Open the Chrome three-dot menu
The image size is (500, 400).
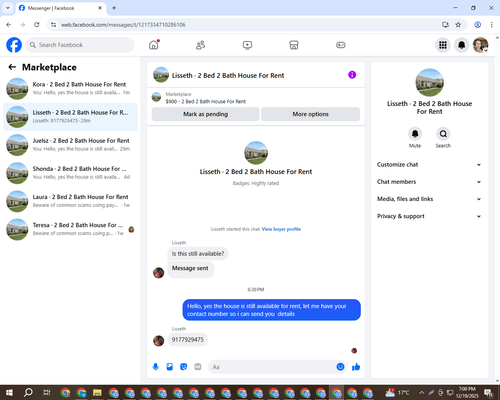491,25
